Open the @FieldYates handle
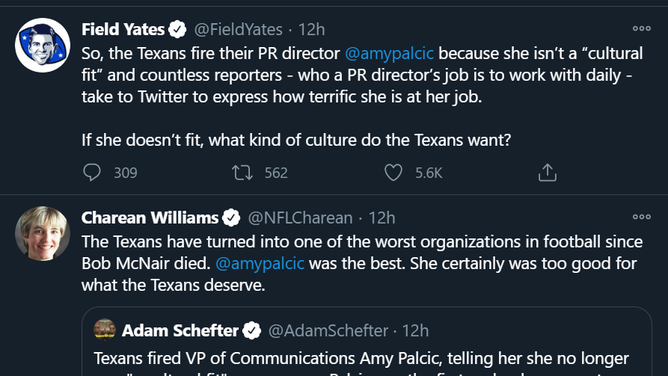This screenshot has width=668, height=376. (238, 29)
